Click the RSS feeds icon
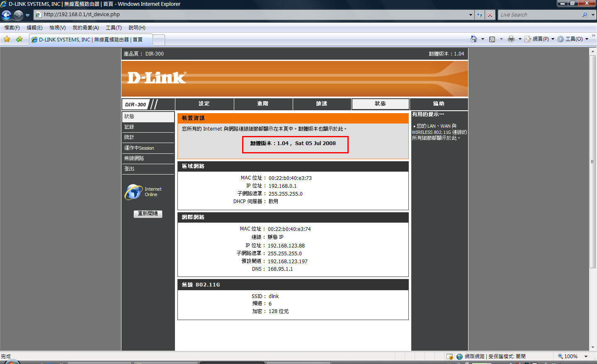Screen dimensions: 597x364 click(x=492, y=39)
